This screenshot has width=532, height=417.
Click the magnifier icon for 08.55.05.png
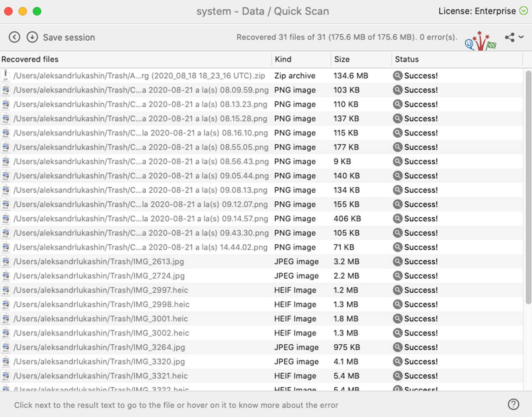[x=397, y=147]
